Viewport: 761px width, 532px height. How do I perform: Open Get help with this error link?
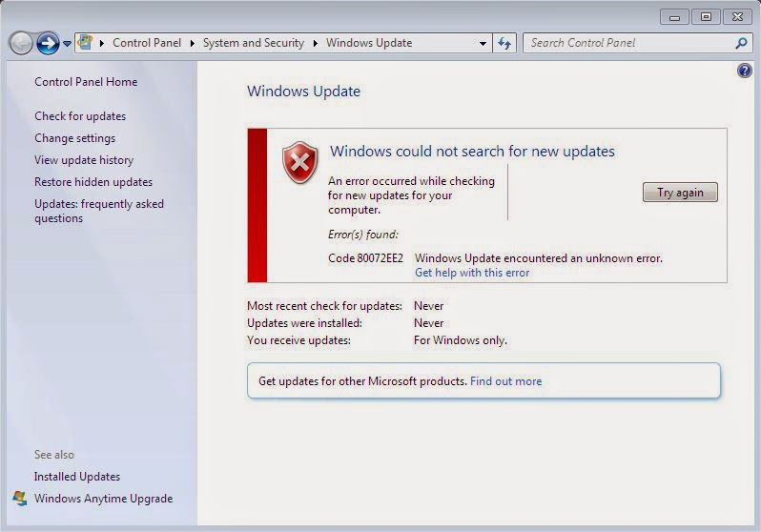tap(472, 273)
